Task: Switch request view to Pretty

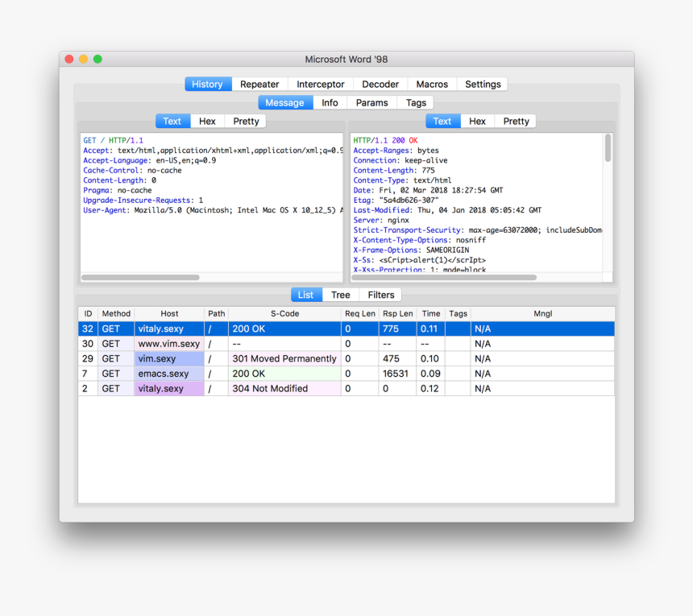Action: pos(245,121)
